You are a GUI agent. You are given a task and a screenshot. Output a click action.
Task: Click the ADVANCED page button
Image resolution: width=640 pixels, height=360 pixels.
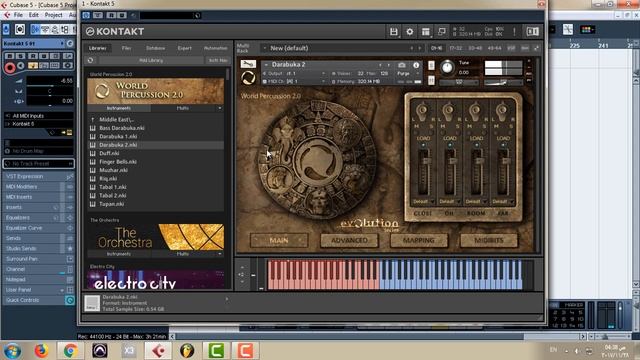click(x=349, y=240)
